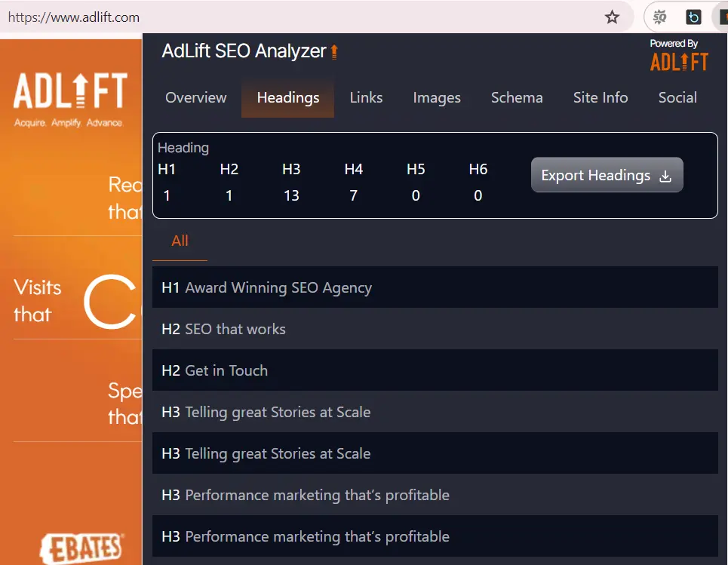Click Export Headings button

[x=607, y=175]
